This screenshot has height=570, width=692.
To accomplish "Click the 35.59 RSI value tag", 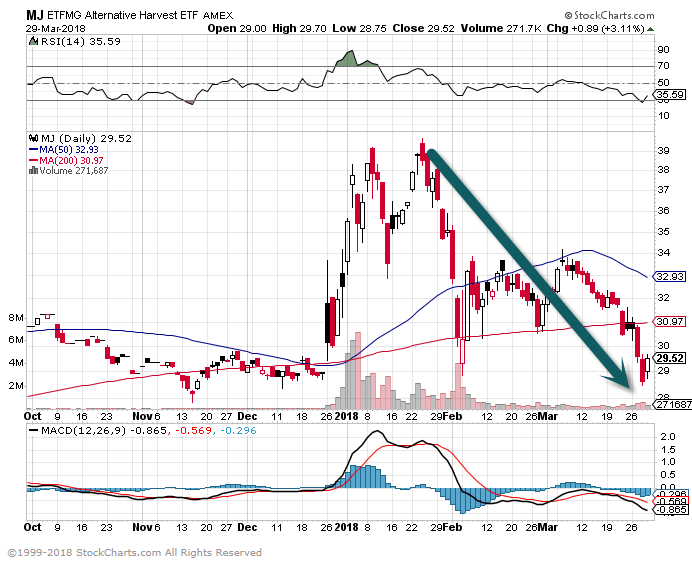I will point(670,94).
